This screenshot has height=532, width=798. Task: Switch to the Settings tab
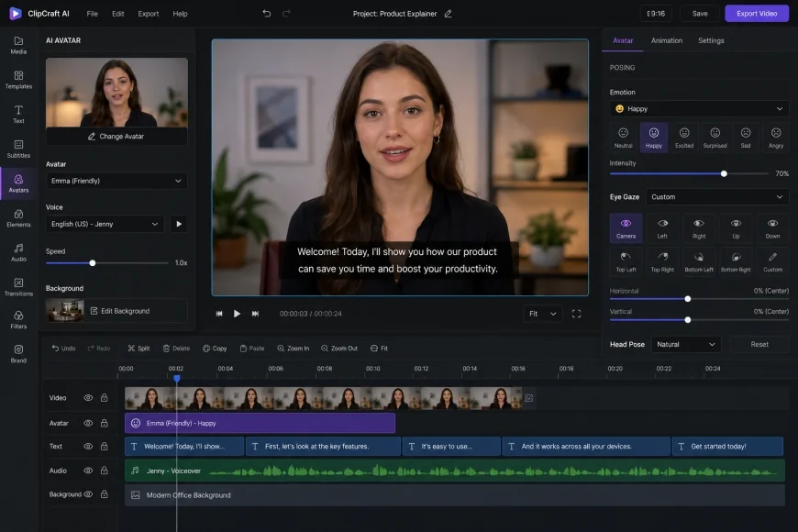point(711,40)
